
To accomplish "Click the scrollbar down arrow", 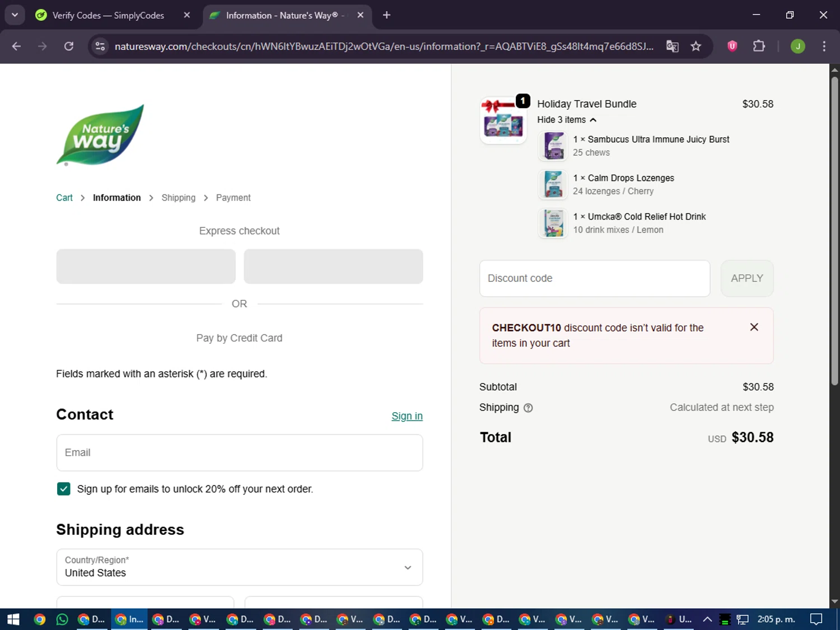I will coord(834,602).
